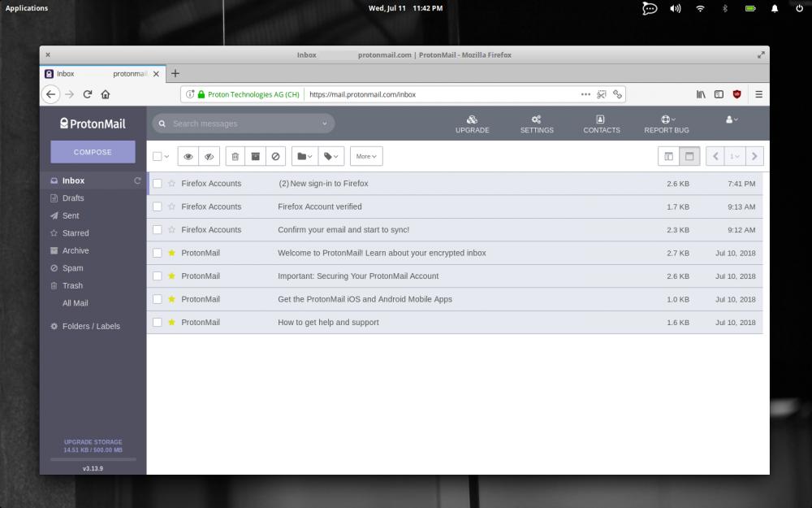Viewport: 812px width, 508px height.
Task: Show site information icon in address bar
Action: [x=190, y=94]
